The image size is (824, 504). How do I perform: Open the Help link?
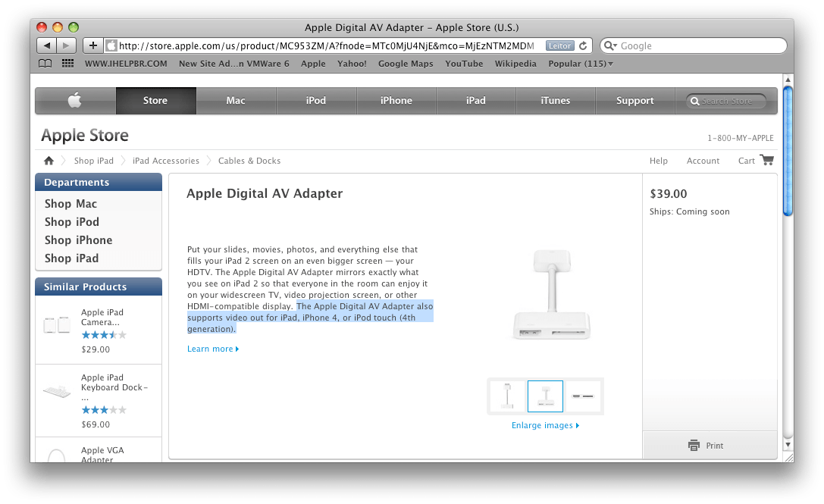tap(659, 161)
